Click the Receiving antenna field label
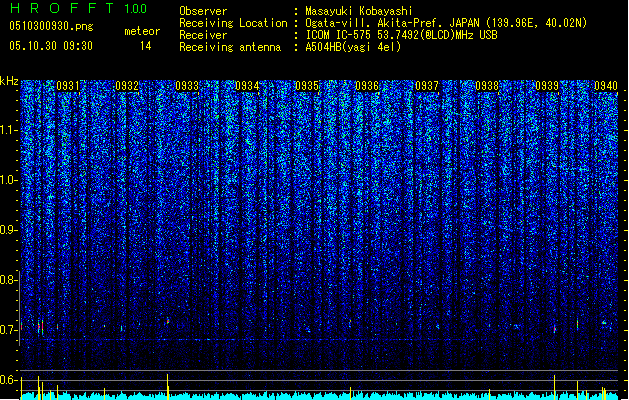629x400 pixels. click(x=230, y=47)
